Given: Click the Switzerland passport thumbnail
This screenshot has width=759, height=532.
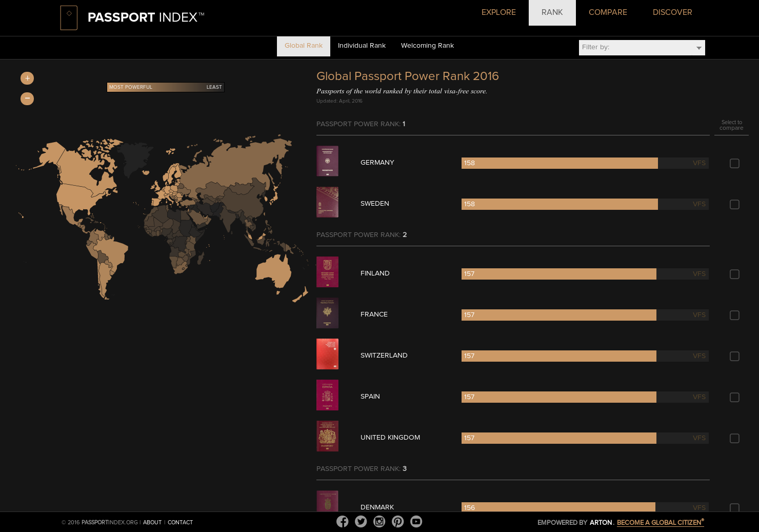Looking at the screenshot, I should point(327,354).
